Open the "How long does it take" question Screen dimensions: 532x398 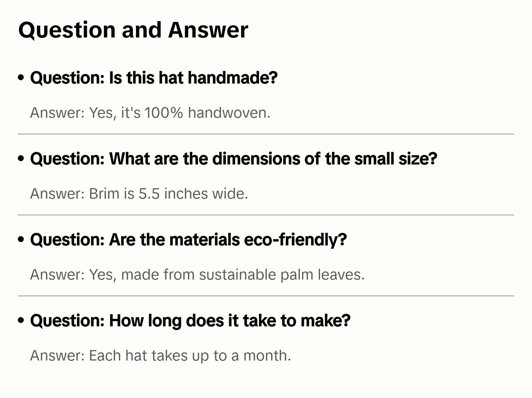pos(190,320)
